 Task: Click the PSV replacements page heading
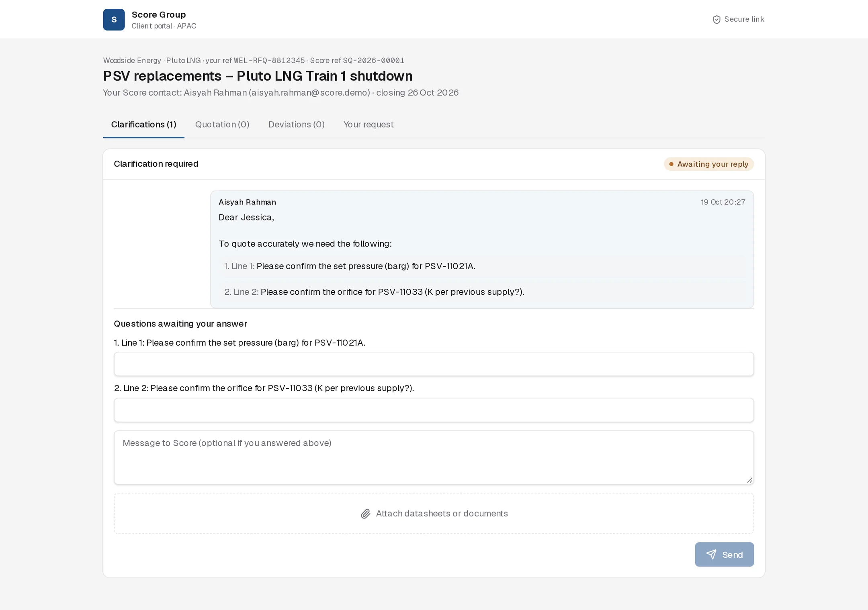pos(258,76)
